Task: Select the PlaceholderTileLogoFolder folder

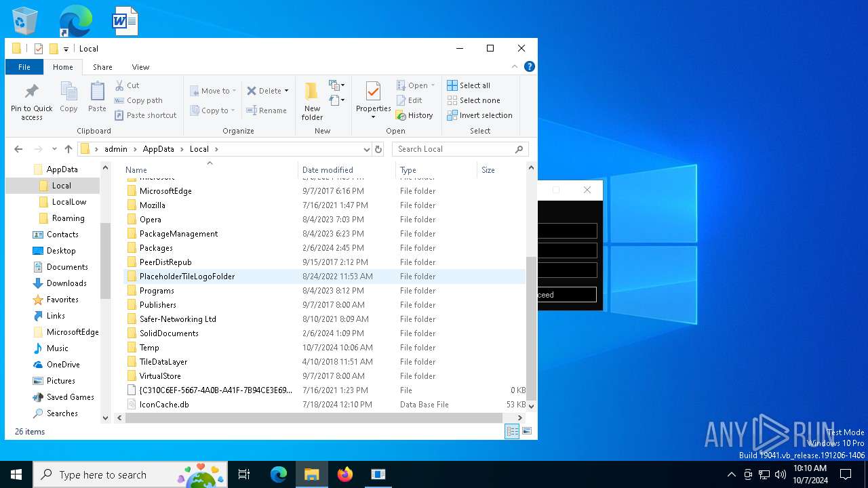Action: pos(324,277)
